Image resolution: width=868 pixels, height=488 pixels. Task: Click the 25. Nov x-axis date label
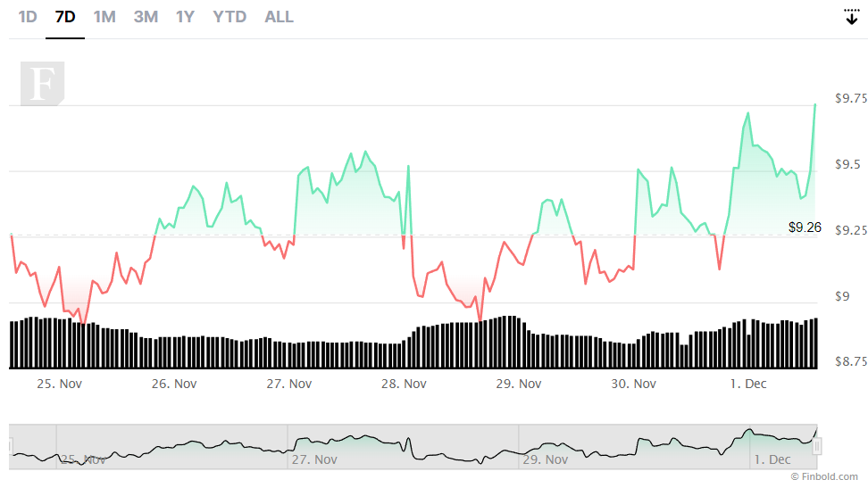[x=59, y=384]
